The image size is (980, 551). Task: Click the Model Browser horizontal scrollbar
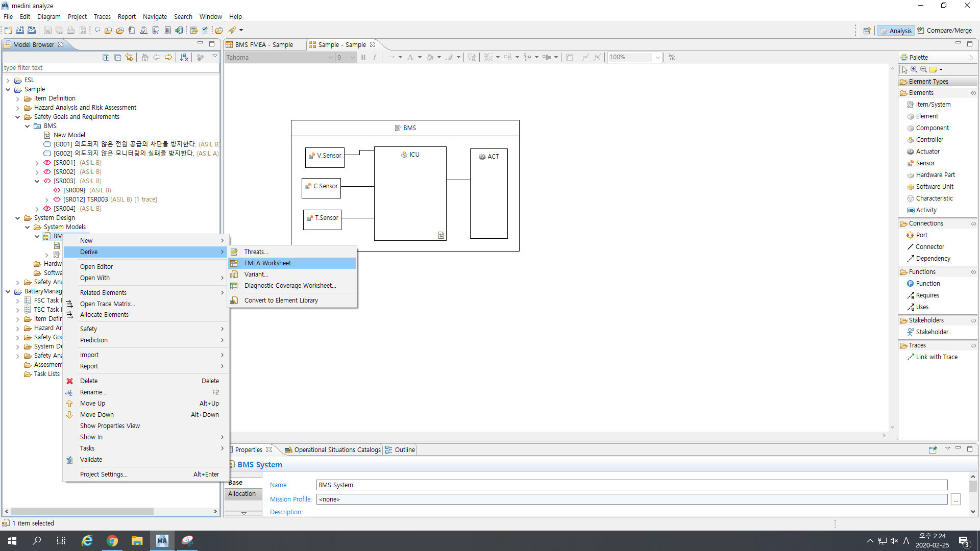pyautogui.click(x=82, y=511)
